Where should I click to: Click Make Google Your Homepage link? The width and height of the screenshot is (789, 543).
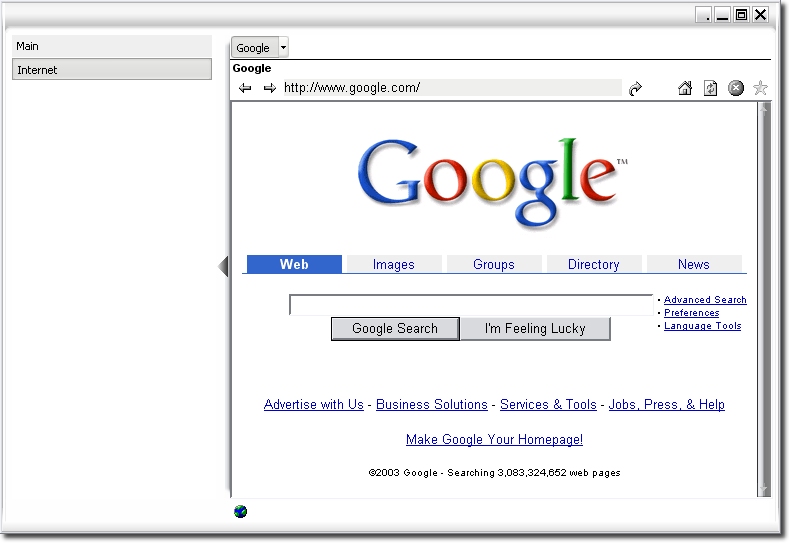(x=494, y=440)
